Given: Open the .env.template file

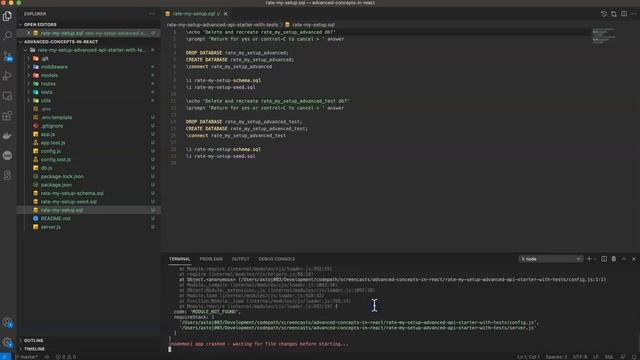Looking at the screenshot, I should (x=56, y=118).
